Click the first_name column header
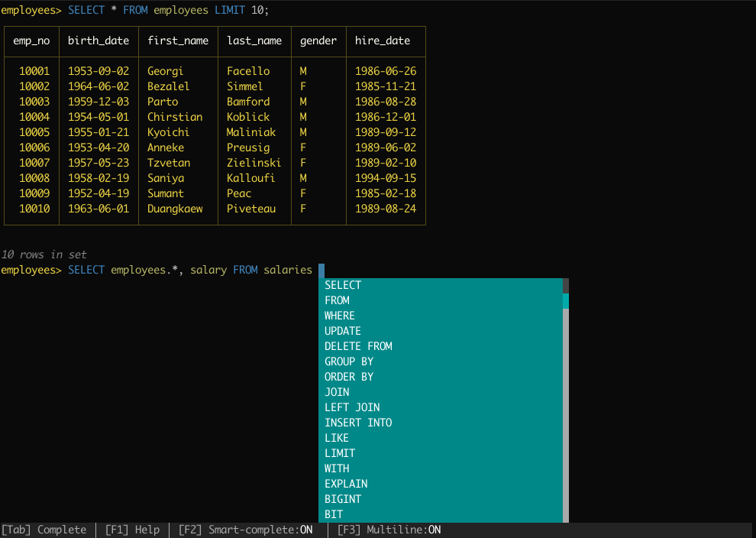Screen dimensions: 756x538 pos(178,41)
